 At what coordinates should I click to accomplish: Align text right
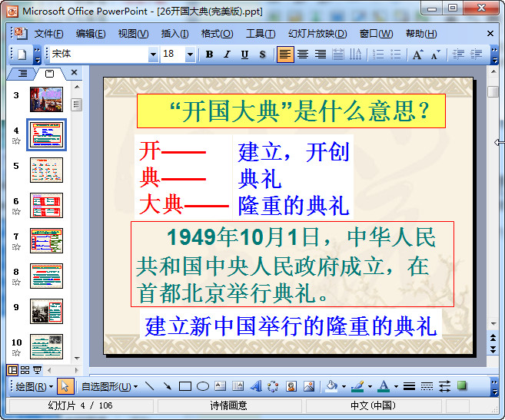pyautogui.click(x=321, y=54)
